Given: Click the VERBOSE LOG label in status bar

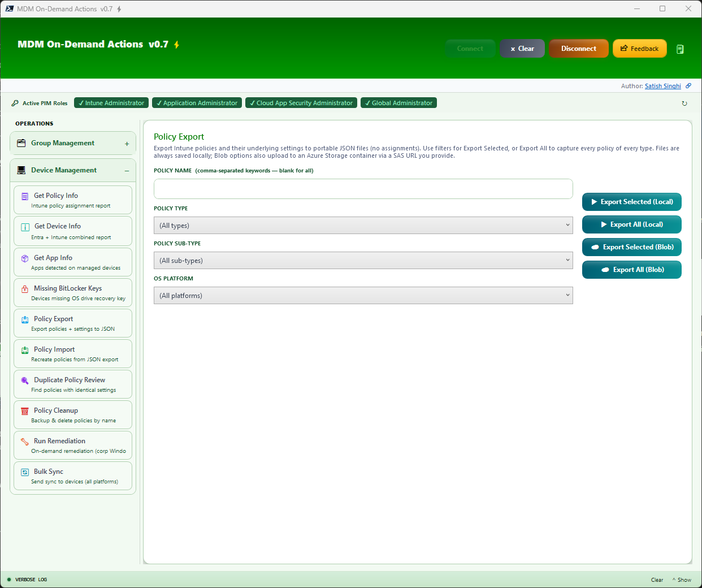Looking at the screenshot, I should coord(31,580).
